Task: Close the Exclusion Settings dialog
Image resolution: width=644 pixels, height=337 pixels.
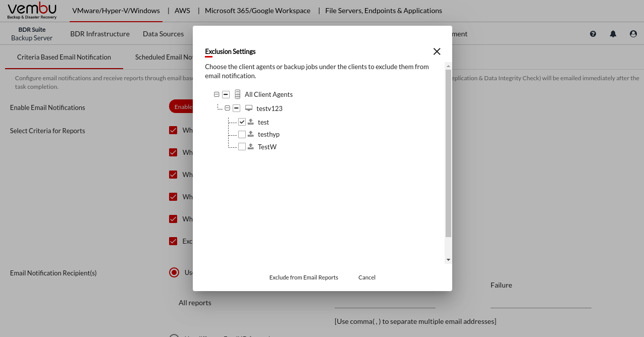Action: [437, 51]
